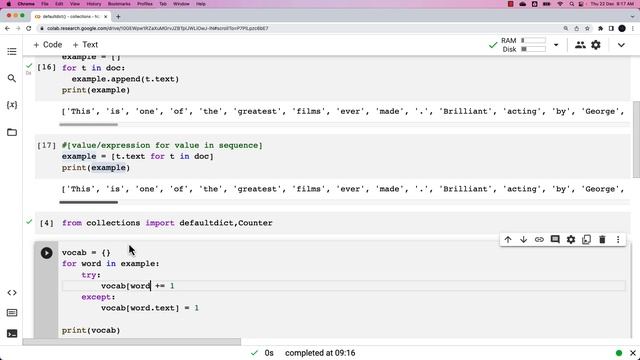Add a new Code cell
The image size is (640, 360).
47,44
